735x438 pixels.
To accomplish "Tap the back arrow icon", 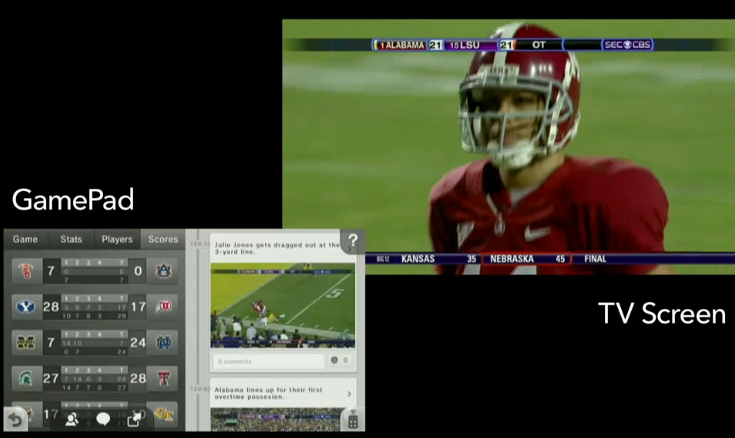I will [14, 419].
